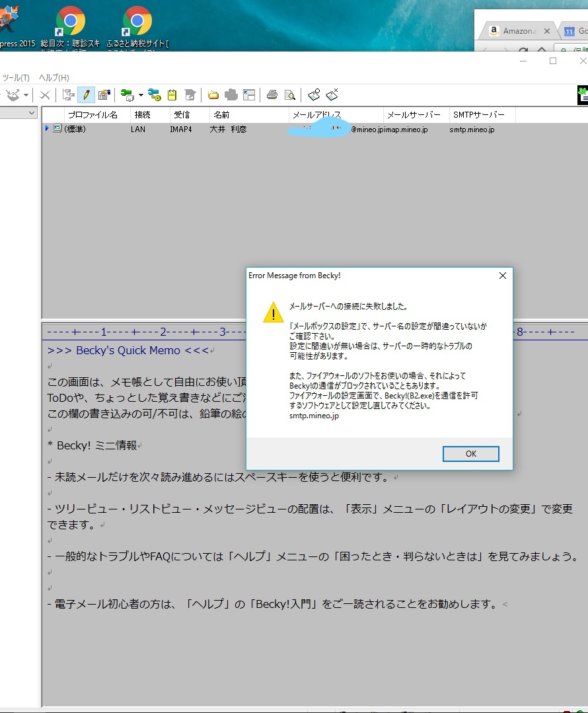Open the combo box dropdown in left pane
588x713 pixels.
point(31,114)
